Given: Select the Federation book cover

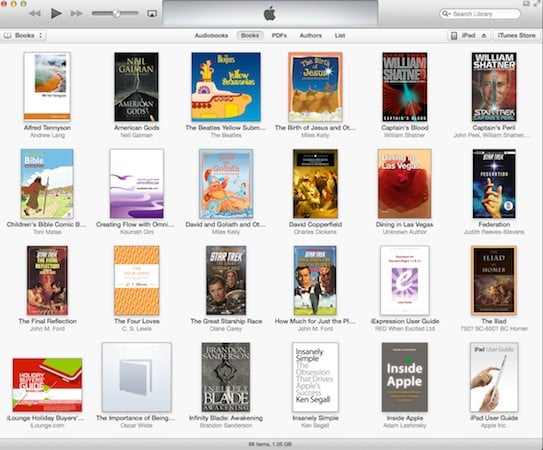Looking at the screenshot, I should pyautogui.click(x=494, y=183).
